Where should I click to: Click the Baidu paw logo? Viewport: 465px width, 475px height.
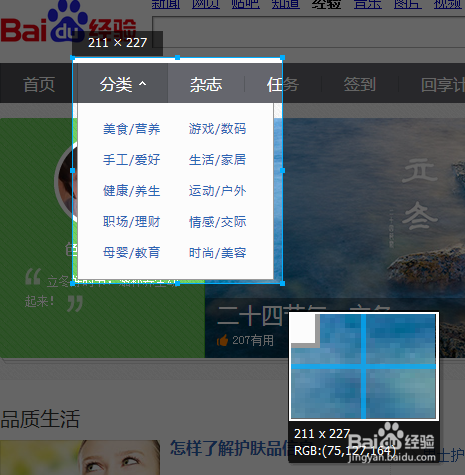point(68,21)
